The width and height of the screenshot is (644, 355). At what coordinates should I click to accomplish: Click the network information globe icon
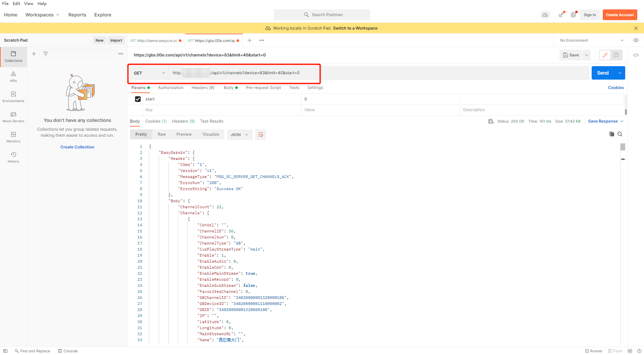491,121
